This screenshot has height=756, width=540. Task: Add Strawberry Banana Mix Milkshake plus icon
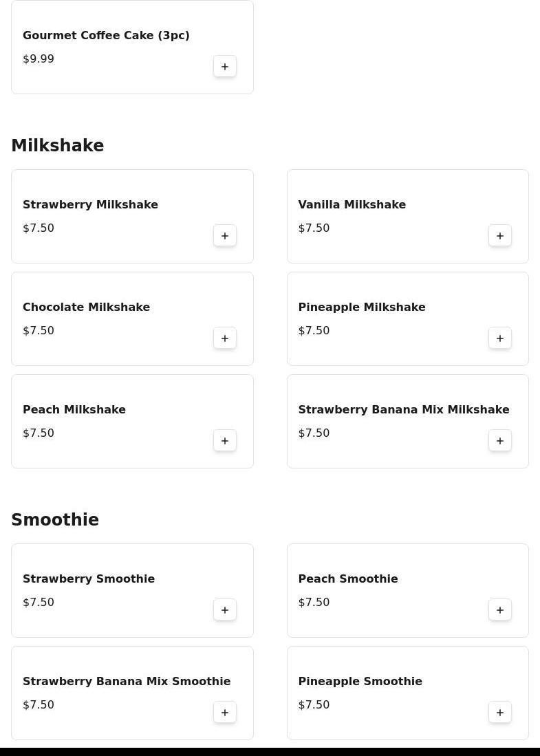pyautogui.click(x=500, y=440)
